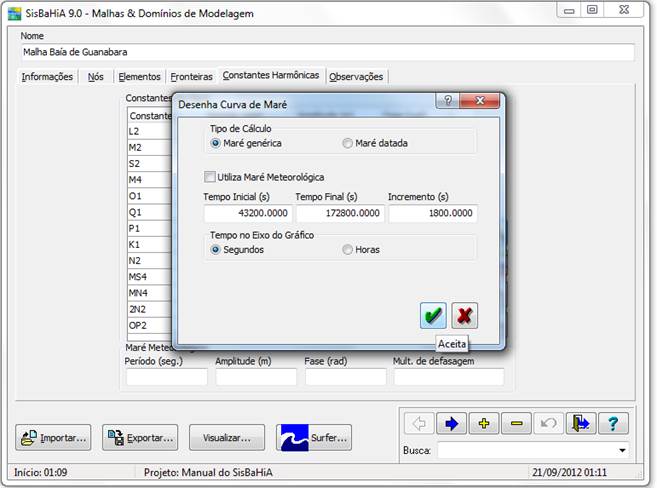
Task: Minimize the SisBaHiA main window
Action: [x=569, y=10]
